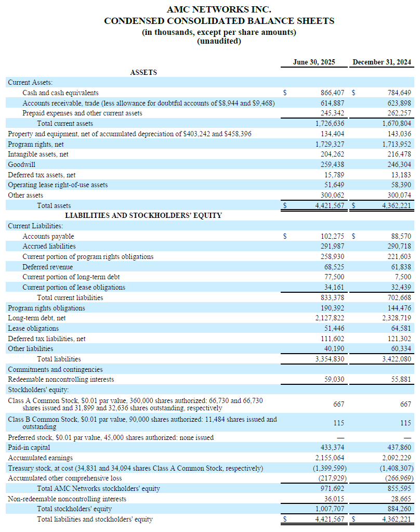Image resolution: width=420 pixels, height=532 pixels.
Task: Click the 784,649 cash value
Action: (399, 93)
